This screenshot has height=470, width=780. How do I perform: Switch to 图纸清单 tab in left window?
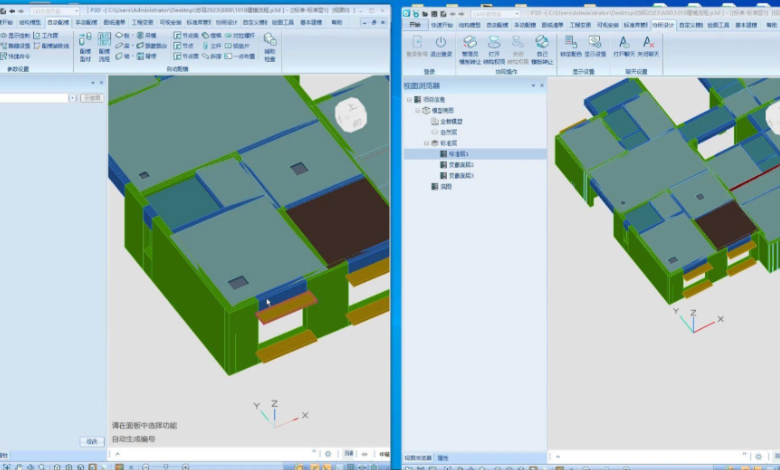pyautogui.click(x=114, y=22)
